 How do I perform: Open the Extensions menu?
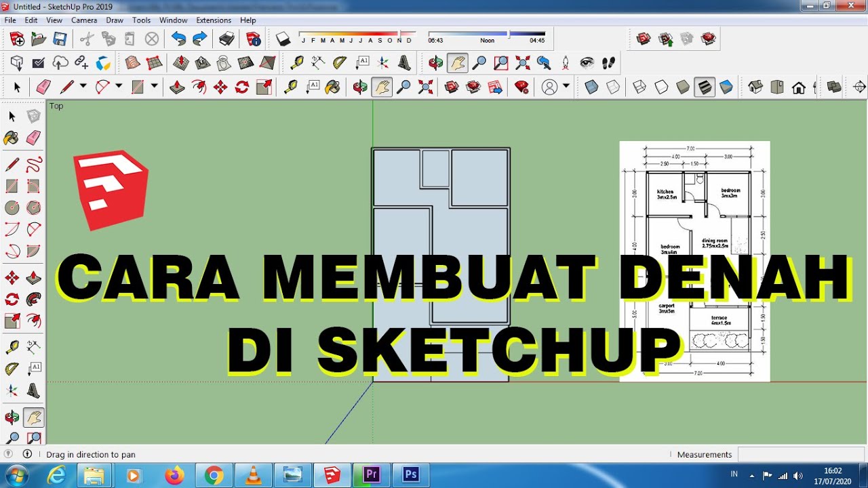[x=214, y=20]
